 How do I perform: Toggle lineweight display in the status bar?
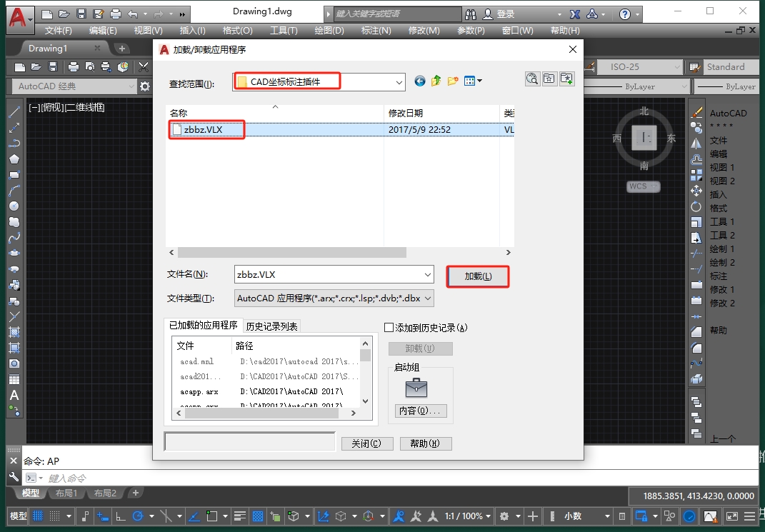pos(239,516)
